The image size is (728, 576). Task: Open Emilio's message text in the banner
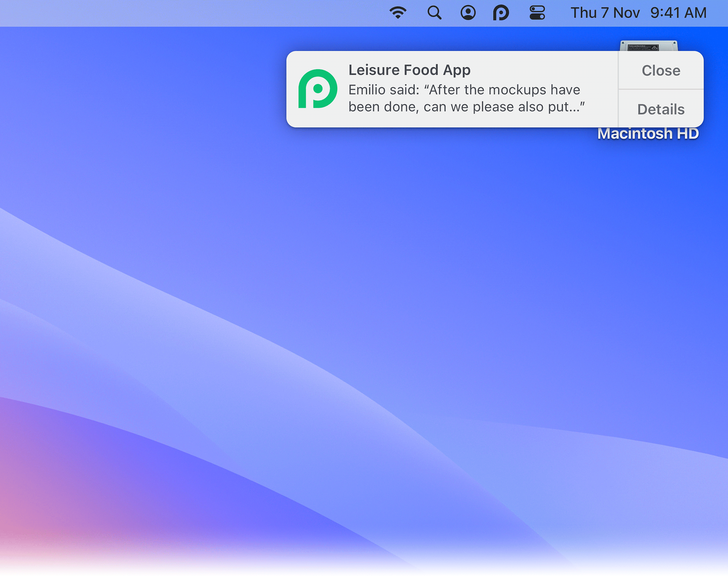(466, 98)
